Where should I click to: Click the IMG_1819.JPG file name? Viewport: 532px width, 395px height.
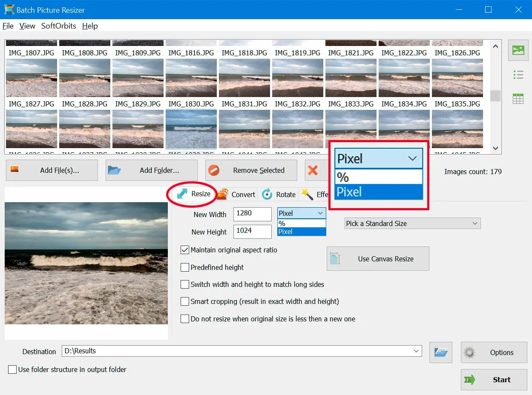click(x=298, y=53)
